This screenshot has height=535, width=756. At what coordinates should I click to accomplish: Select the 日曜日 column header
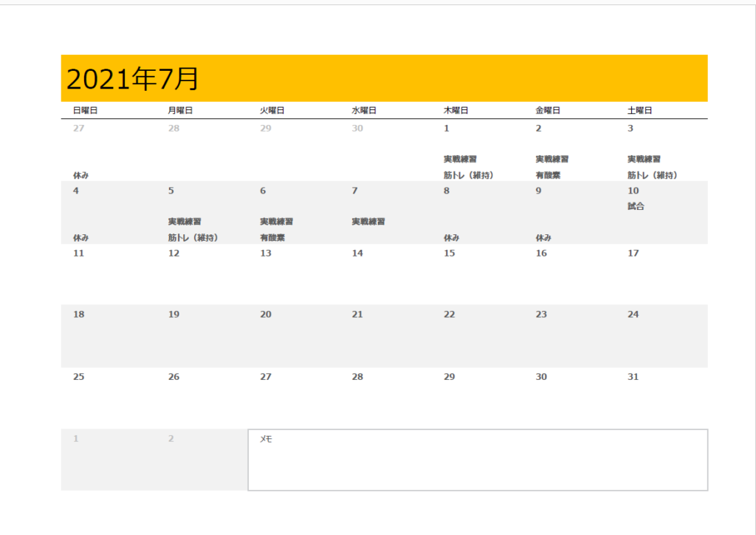[x=85, y=110]
